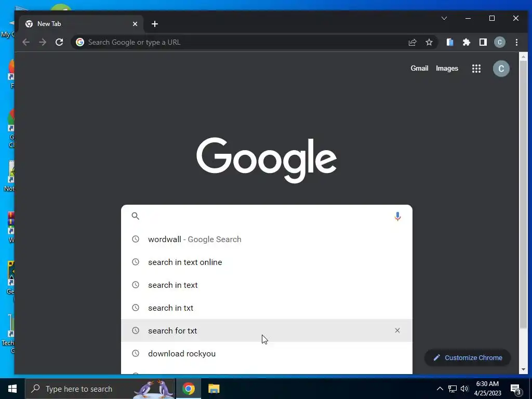
Task: Open Chrome profile avatar in toolbar
Action: coord(500,42)
